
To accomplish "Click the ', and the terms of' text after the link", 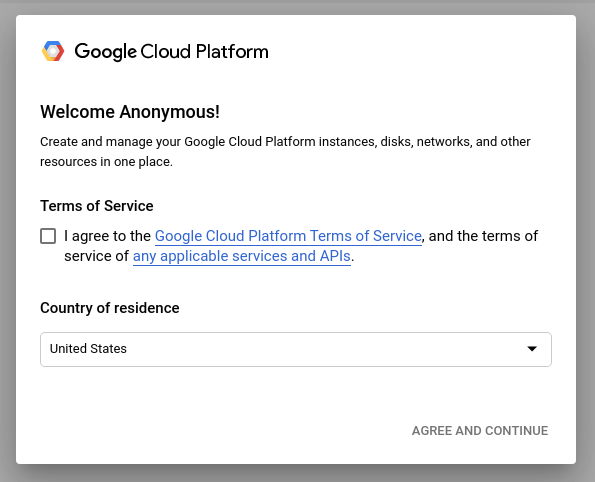I will [480, 236].
